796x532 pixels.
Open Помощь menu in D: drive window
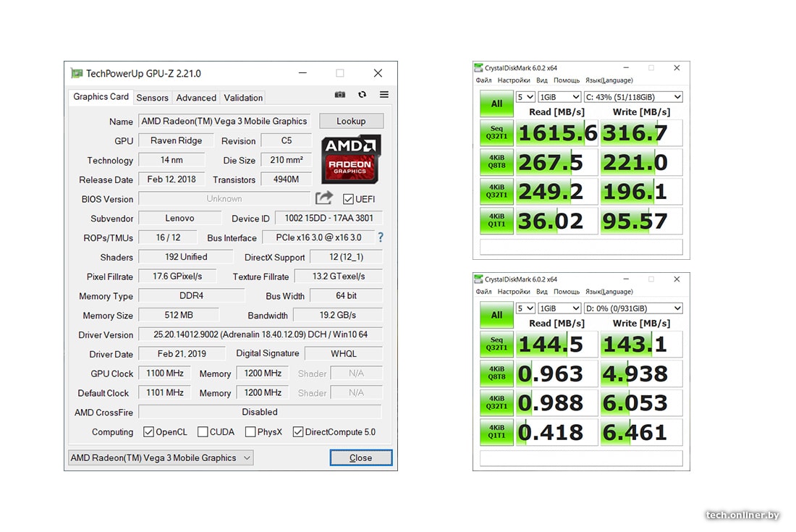click(x=567, y=292)
